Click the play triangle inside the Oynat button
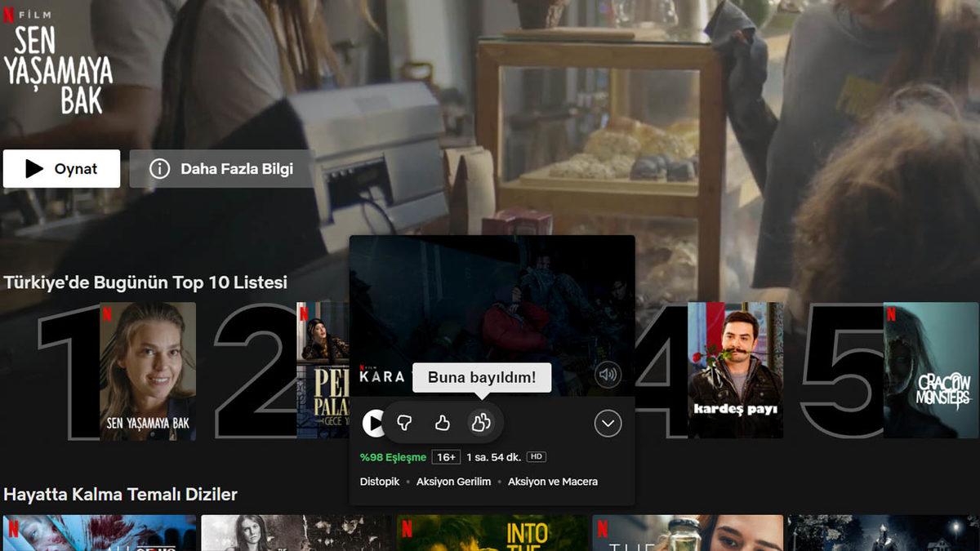Screen dimensions: 980x551 click(33, 169)
